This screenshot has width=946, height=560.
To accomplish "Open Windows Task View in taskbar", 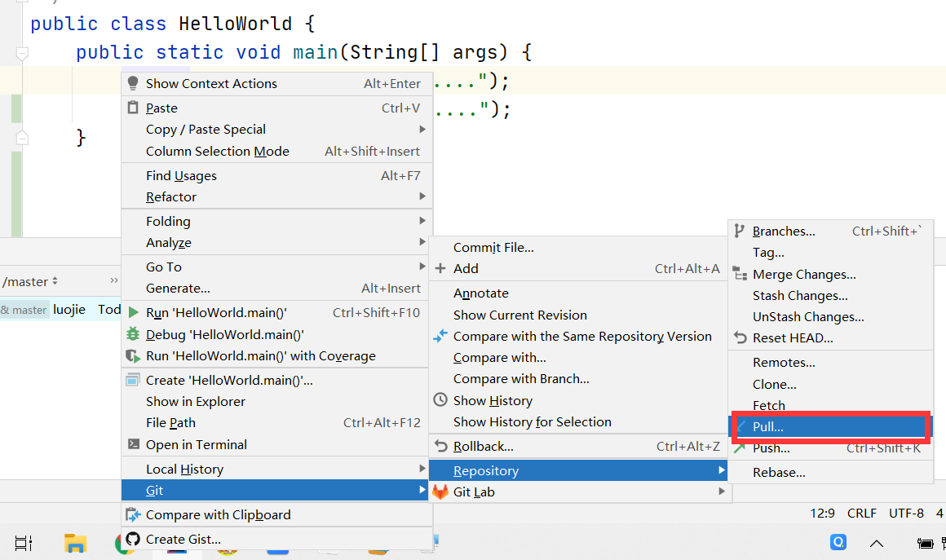I will (23, 543).
